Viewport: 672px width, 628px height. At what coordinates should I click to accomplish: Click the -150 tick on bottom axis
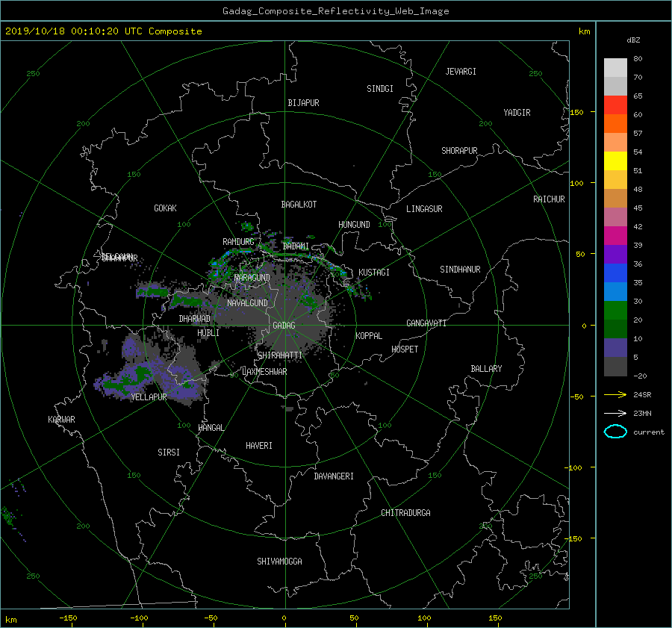click(68, 618)
